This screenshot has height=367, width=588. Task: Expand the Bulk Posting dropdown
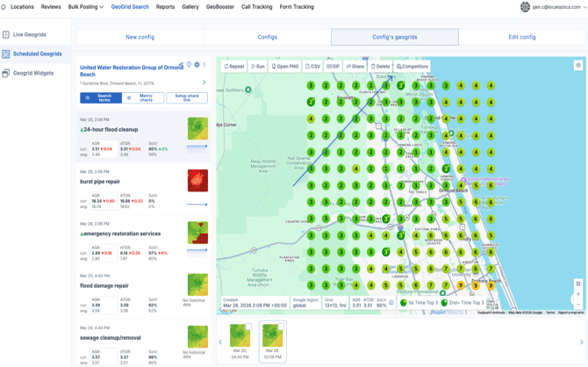[86, 7]
